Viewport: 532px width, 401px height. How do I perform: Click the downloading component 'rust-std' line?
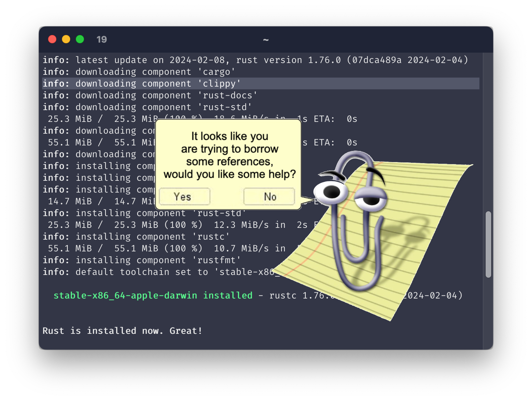coord(147,107)
